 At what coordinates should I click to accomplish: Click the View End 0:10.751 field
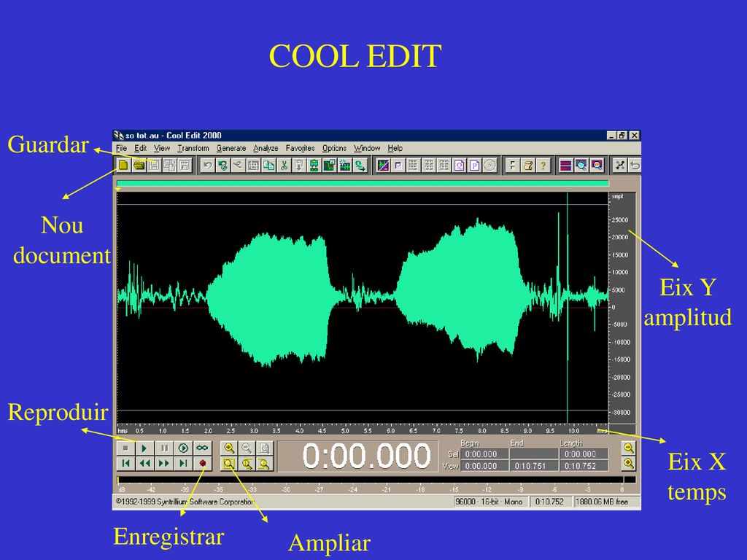534,466
